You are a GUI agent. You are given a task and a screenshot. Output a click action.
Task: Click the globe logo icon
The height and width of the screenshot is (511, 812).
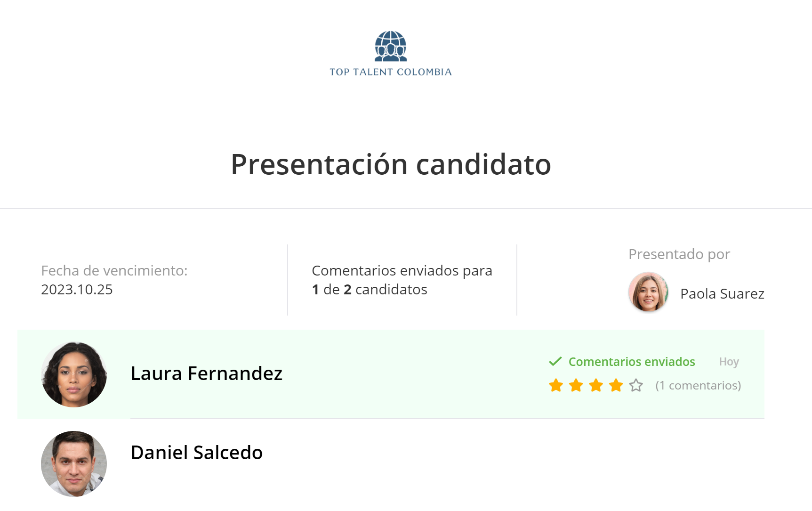click(391, 46)
